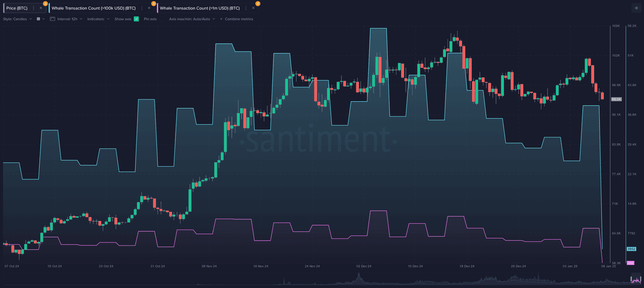Toggle the Show axis checkbox
644x288 pixels.
click(136, 19)
